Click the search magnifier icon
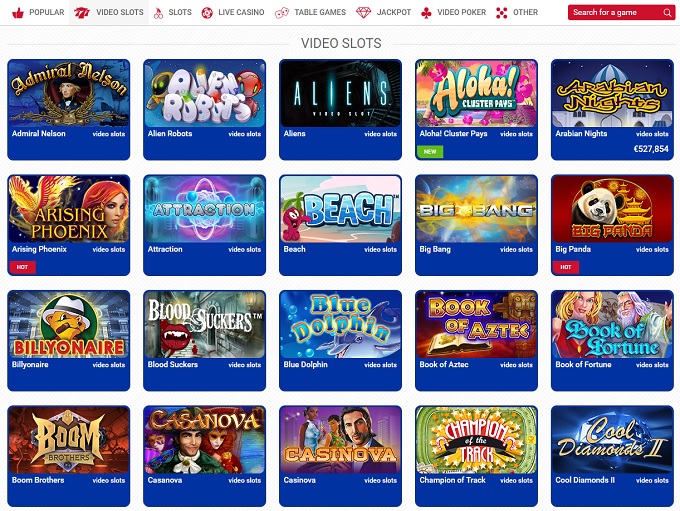The height and width of the screenshot is (511, 680). click(667, 13)
